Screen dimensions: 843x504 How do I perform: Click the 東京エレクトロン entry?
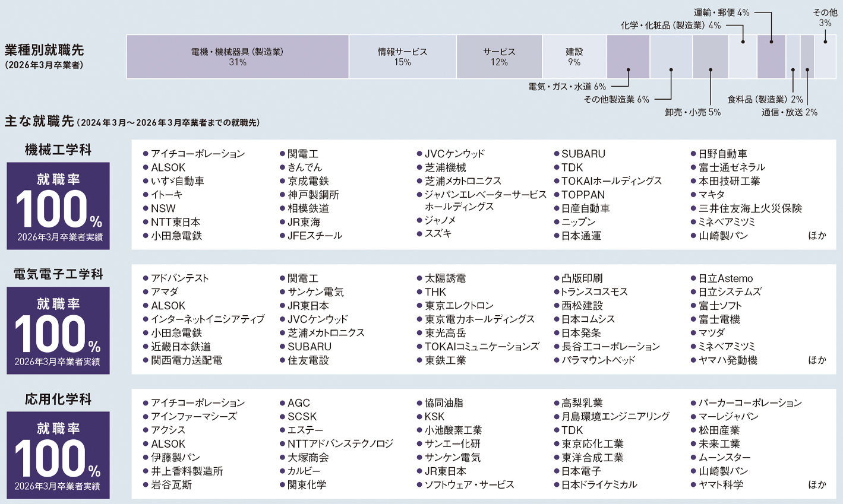(459, 306)
